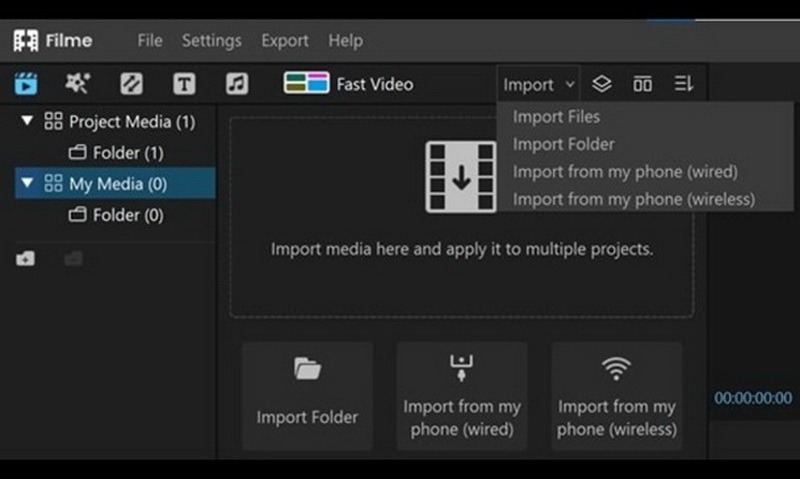
Task: Open the Export menu
Action: click(x=285, y=41)
